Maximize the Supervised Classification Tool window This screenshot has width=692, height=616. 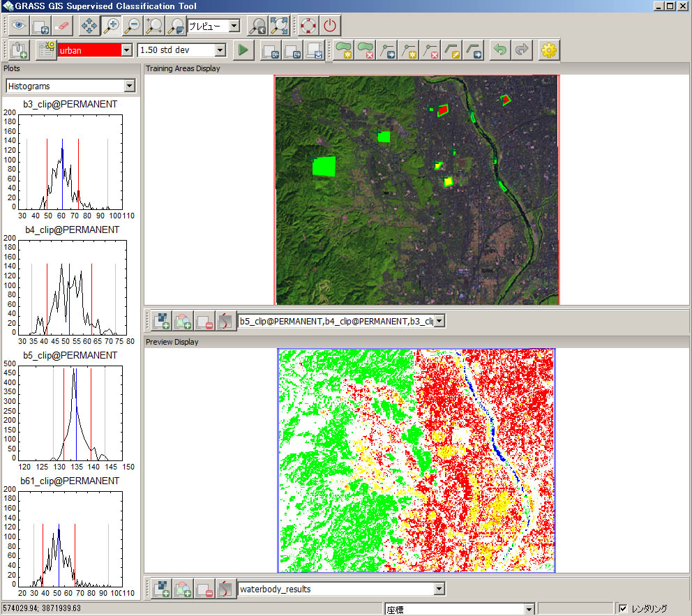(x=670, y=6)
